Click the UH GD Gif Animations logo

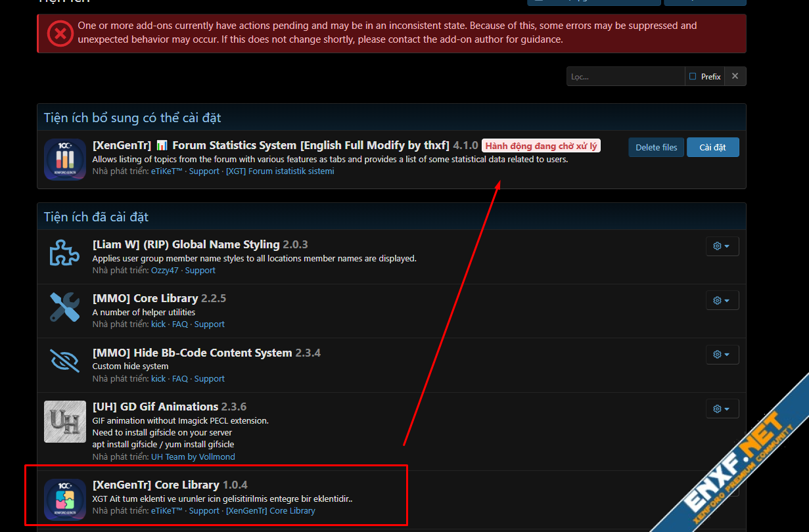pyautogui.click(x=65, y=422)
